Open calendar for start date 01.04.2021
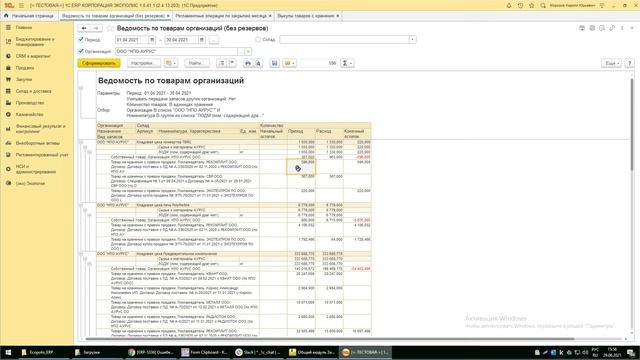Viewport: 640px width, 360px height. coord(152,40)
